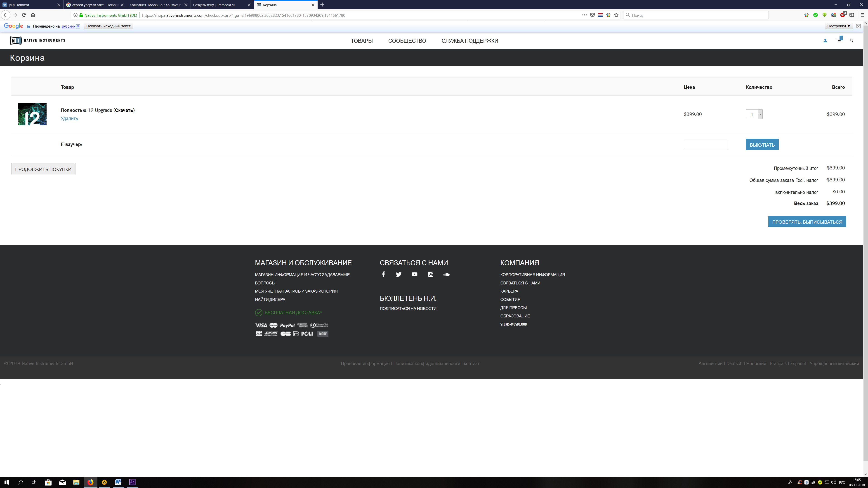Click 'Удалить' link to remove item
This screenshot has height=488, width=868.
pyautogui.click(x=69, y=118)
